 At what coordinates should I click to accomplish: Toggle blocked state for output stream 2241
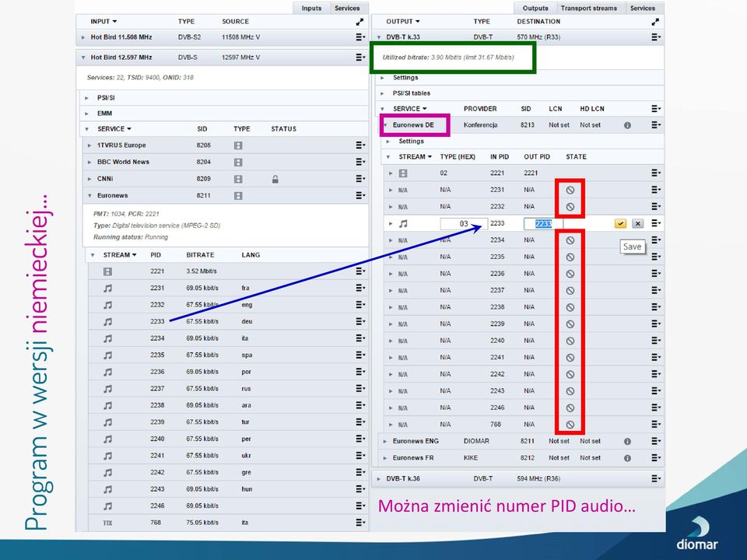[x=570, y=358]
